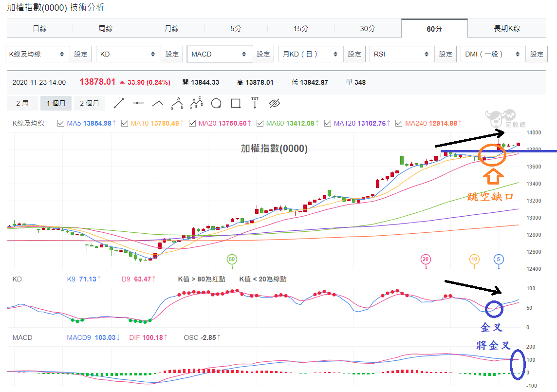Image resolution: width=557 pixels, height=392 pixels.
Task: Switch to the 月線 monthly chart tab
Action: click(171, 28)
